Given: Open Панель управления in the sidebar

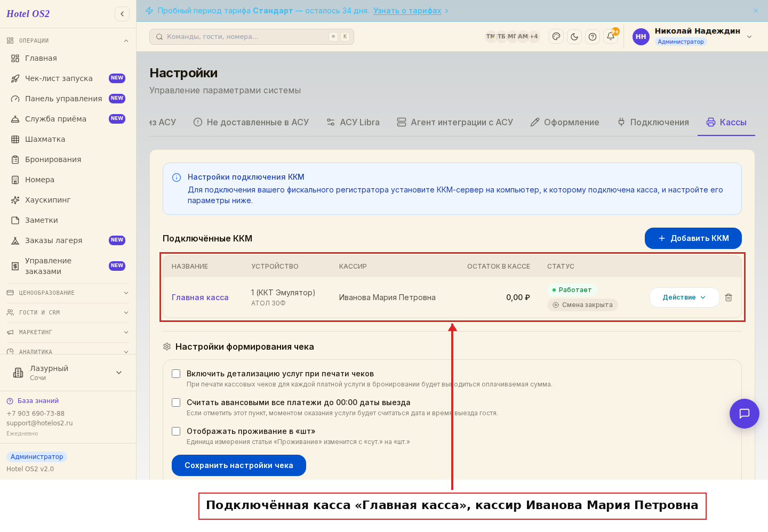Looking at the screenshot, I should pos(68,99).
